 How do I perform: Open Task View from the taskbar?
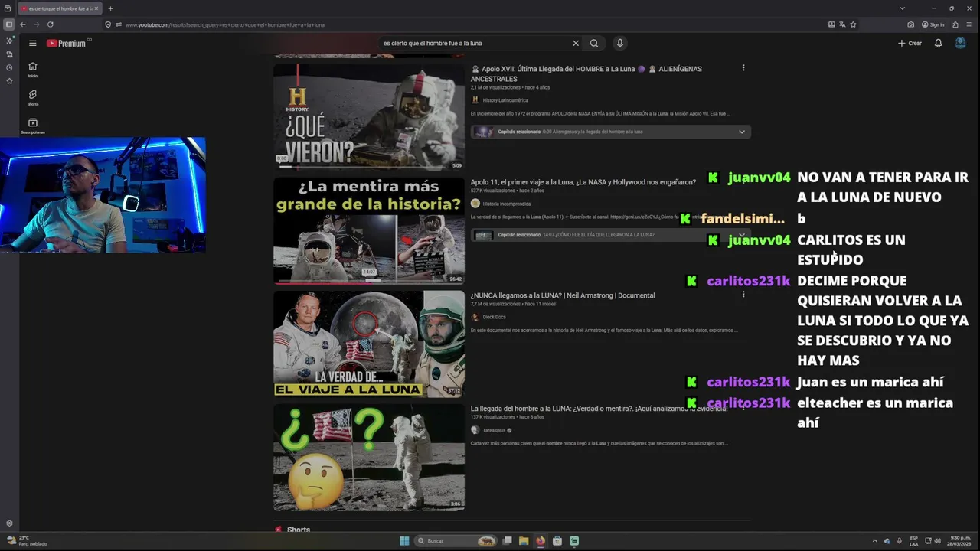tap(507, 541)
